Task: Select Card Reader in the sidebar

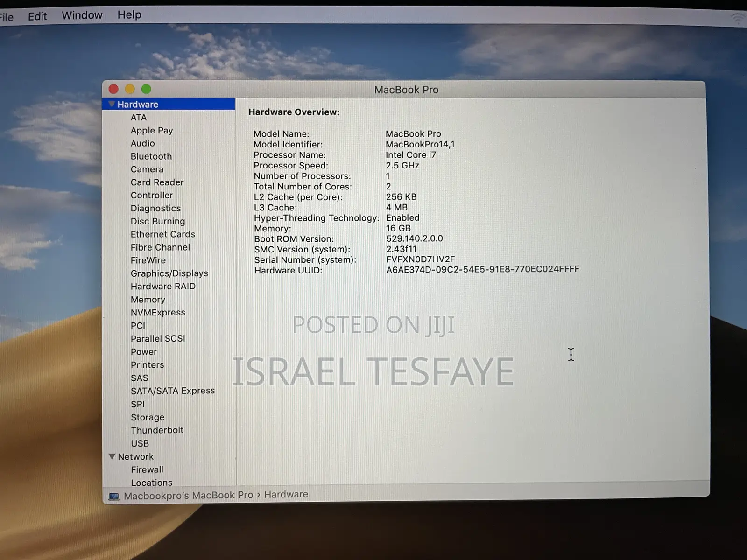Action: (157, 182)
